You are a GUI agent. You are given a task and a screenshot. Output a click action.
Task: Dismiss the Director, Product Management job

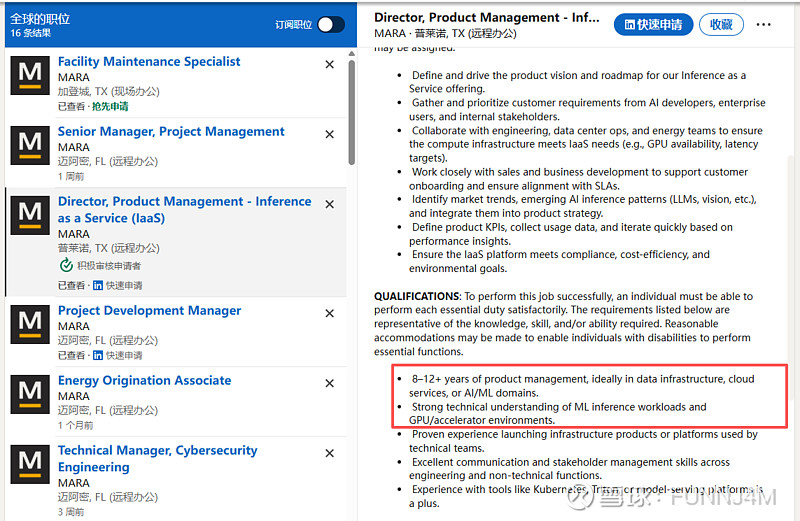330,204
